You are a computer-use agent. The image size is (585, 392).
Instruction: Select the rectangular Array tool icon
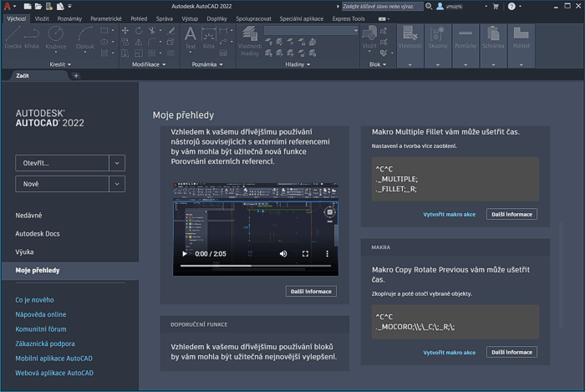pyautogui.click(x=152, y=53)
